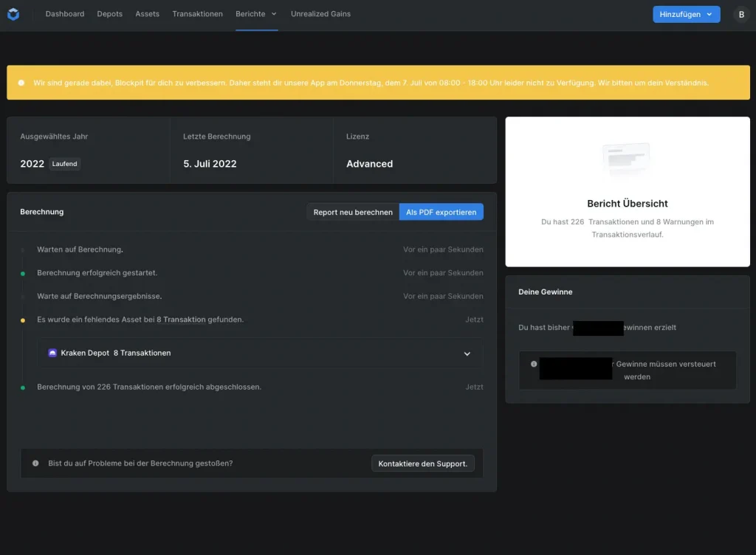Click yellow status dot for fehlendes Asset
This screenshot has width=756, height=555.
(23, 320)
